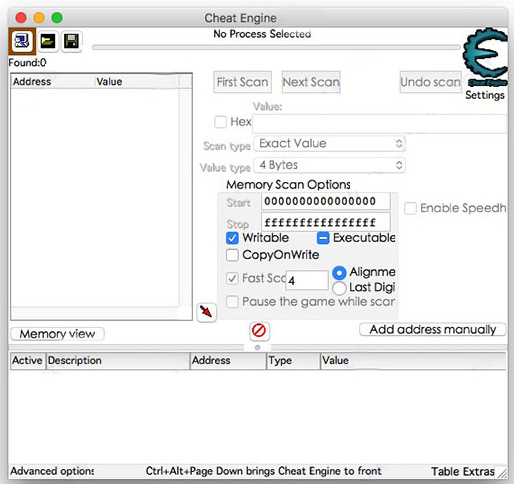
Task: Close the Cheat Engine window
Action: (21, 18)
